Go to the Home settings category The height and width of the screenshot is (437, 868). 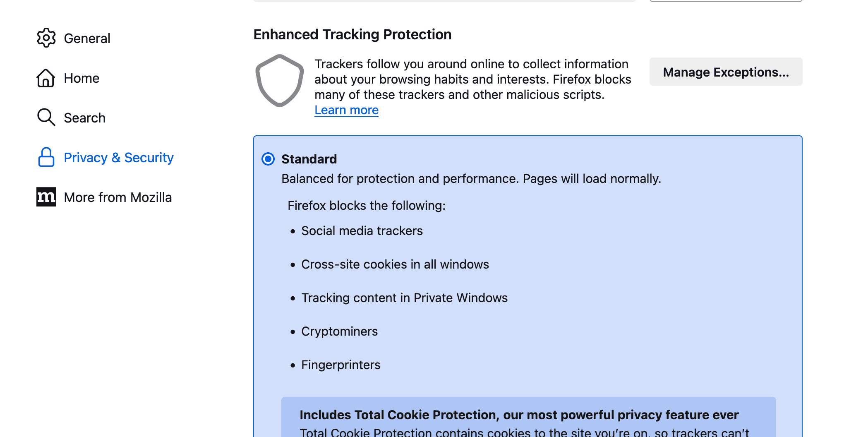82,78
